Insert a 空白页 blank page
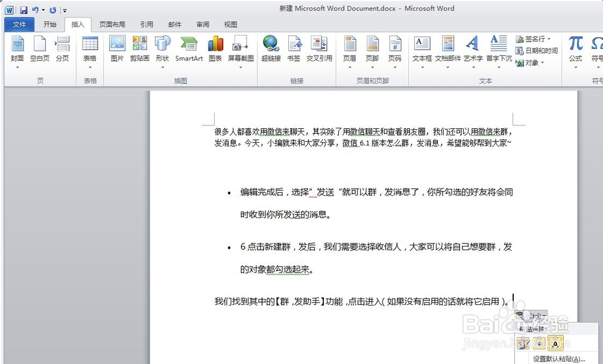The width and height of the screenshot is (603, 364). pos(40,48)
